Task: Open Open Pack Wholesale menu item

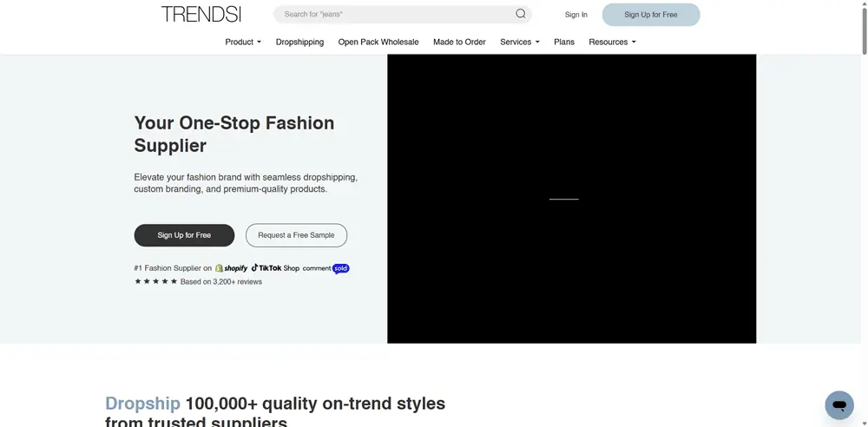Action: click(x=378, y=42)
